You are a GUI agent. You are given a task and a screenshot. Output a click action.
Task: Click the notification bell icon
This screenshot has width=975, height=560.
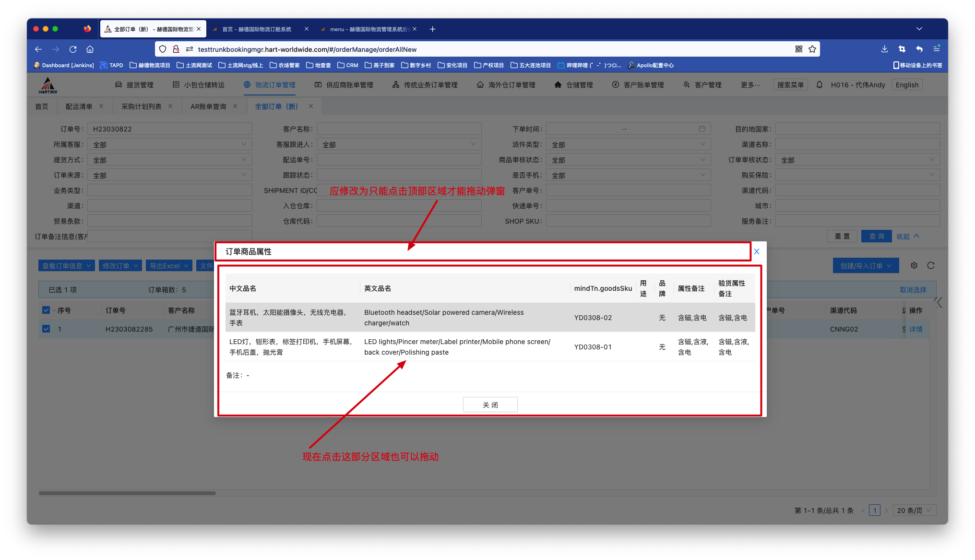click(x=820, y=85)
